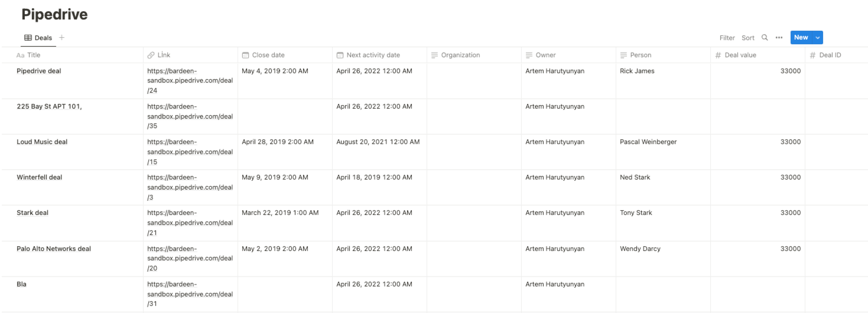The image size is (868, 313).
Task: Open the Stark deal row
Action: click(x=32, y=213)
